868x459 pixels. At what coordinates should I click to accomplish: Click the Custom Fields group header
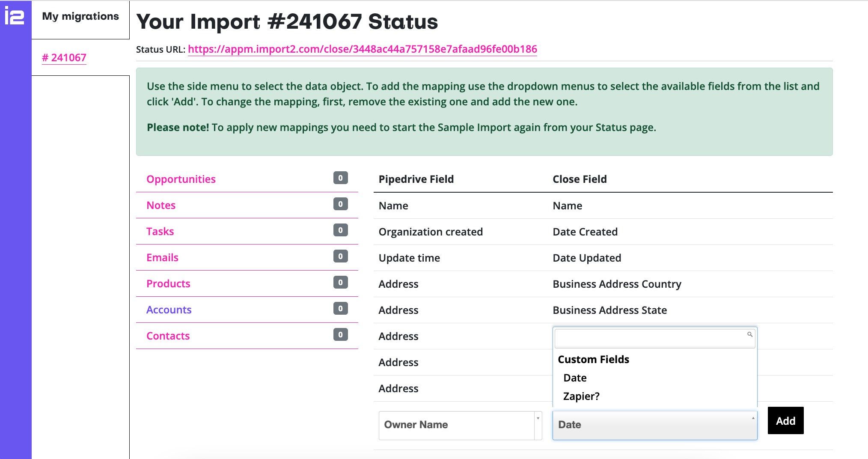(x=593, y=359)
